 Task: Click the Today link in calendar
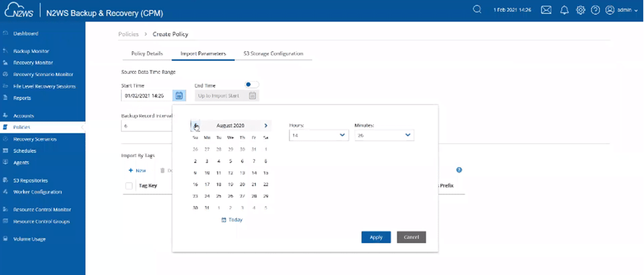click(236, 220)
